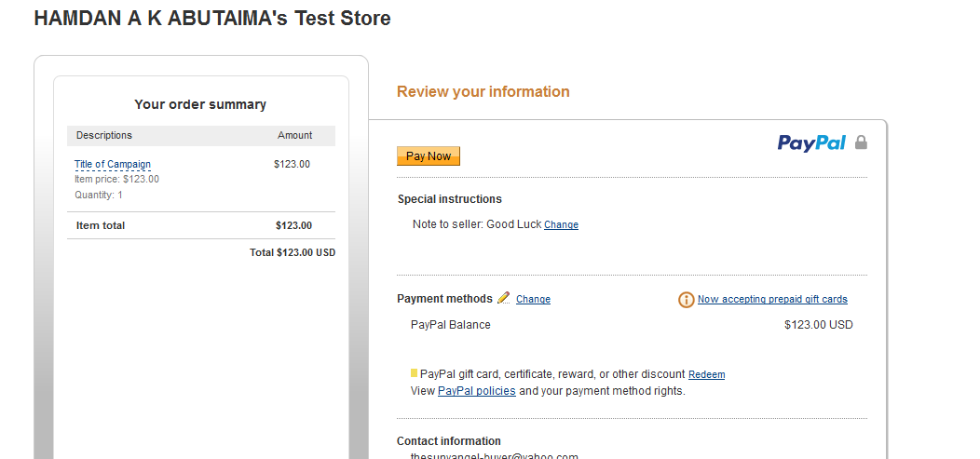This screenshot has width=980, height=459.
Task: Click the Test Store page title
Action: (212, 18)
